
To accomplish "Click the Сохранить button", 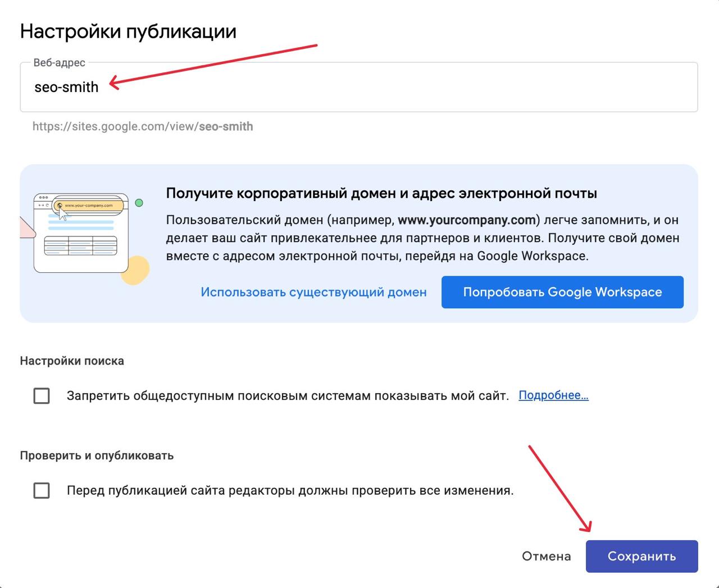I will point(641,557).
